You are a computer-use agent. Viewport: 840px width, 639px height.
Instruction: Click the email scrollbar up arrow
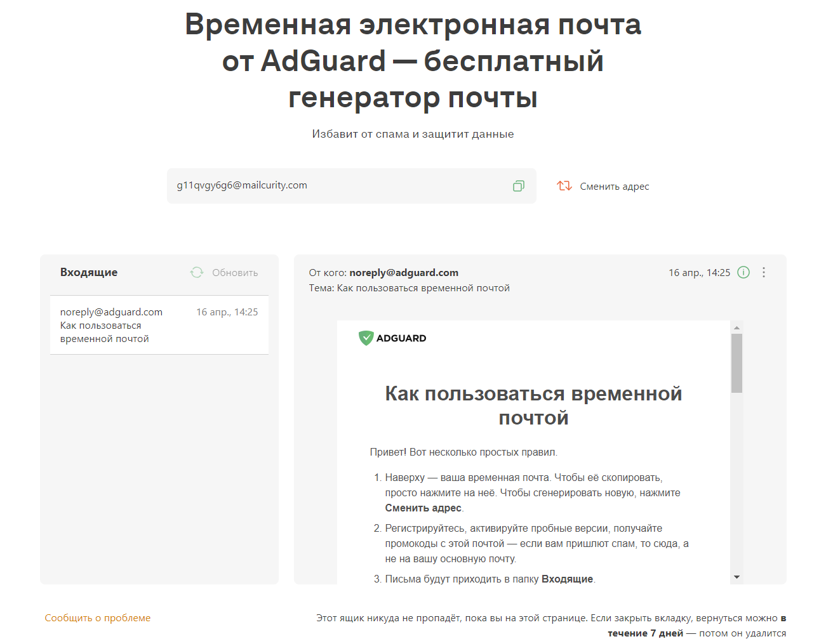(737, 328)
